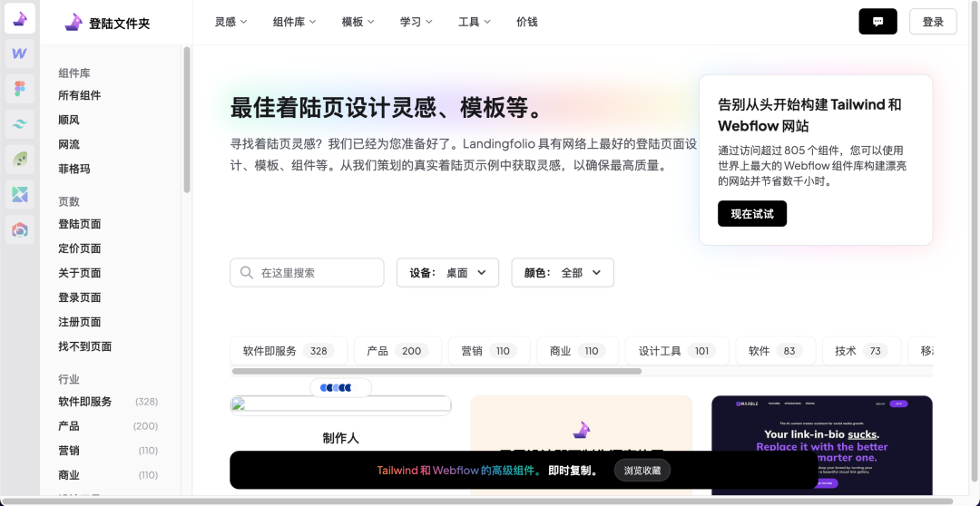Open the Landingfolio icon in left rail
980x506 pixels.
click(x=20, y=19)
